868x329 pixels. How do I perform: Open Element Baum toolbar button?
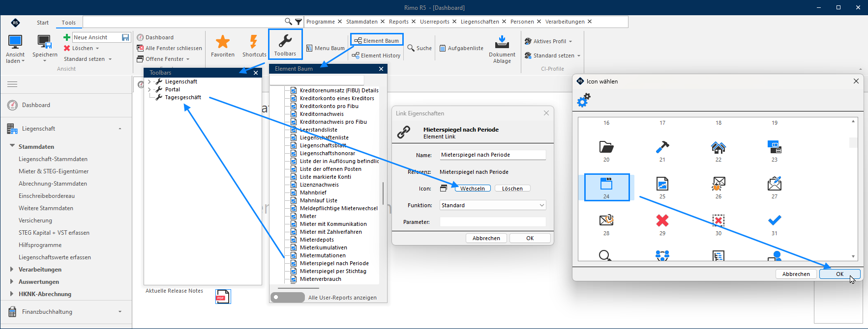pos(377,41)
